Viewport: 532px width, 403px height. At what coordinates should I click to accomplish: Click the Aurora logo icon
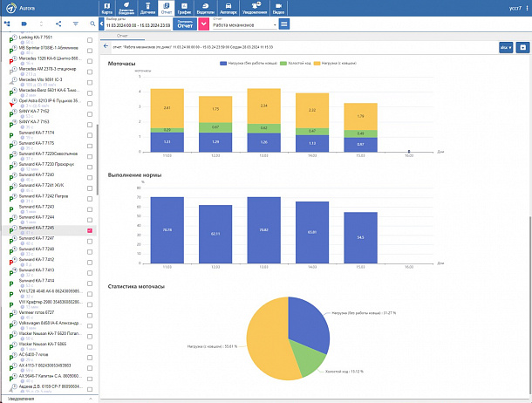click(x=11, y=8)
